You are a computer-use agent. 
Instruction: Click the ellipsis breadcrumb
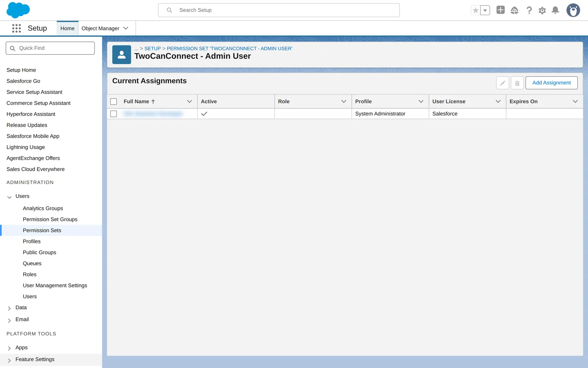pyautogui.click(x=136, y=48)
